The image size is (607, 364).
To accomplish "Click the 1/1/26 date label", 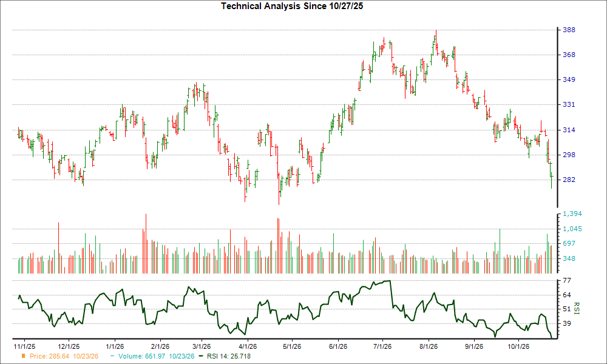I will click(115, 346).
